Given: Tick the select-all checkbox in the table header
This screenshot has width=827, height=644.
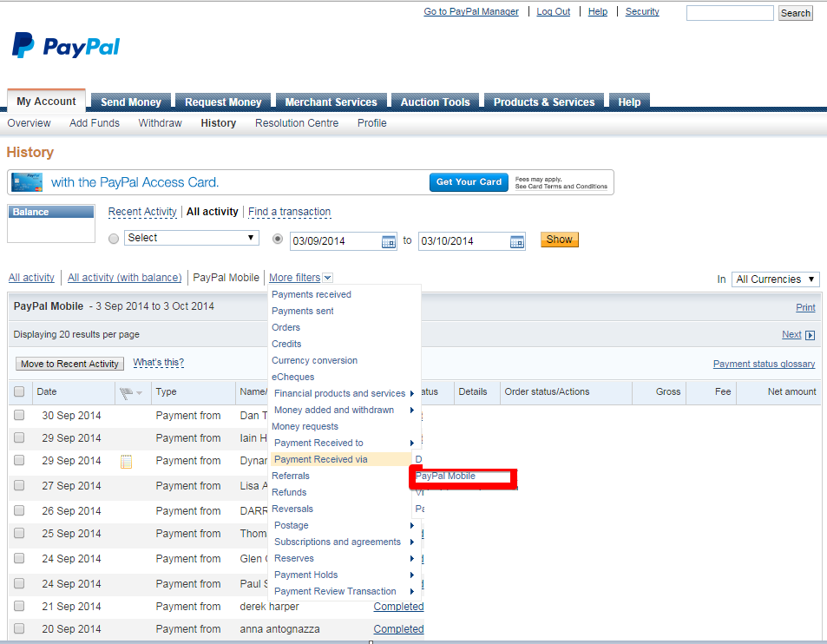Looking at the screenshot, I should 19,392.
